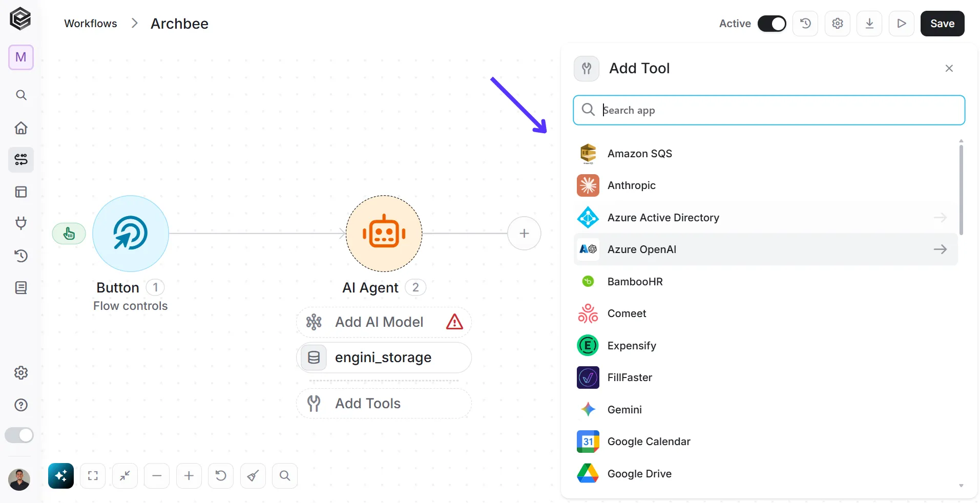The image size is (980, 503).
Task: Close the Add Tool panel
Action: point(949,69)
